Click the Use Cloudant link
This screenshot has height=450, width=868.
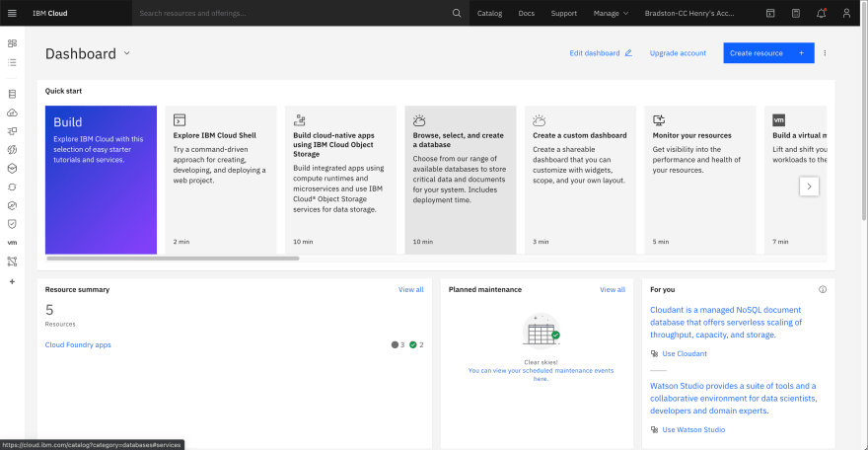tap(685, 353)
